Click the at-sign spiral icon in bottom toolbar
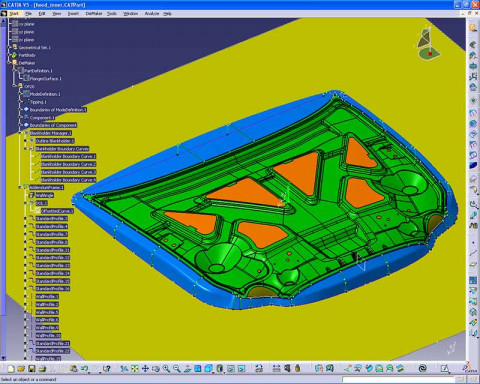Image resolution: width=480 pixels, height=384 pixels. 423,368
